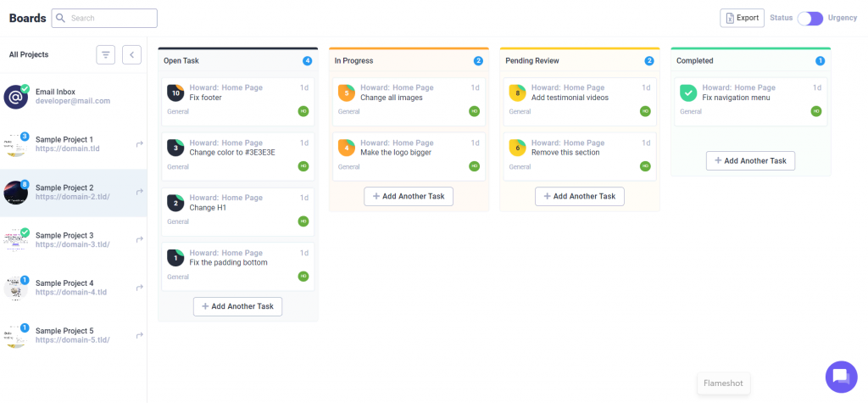Click the Flameshot tooltip label
868x403 pixels.
(724, 383)
